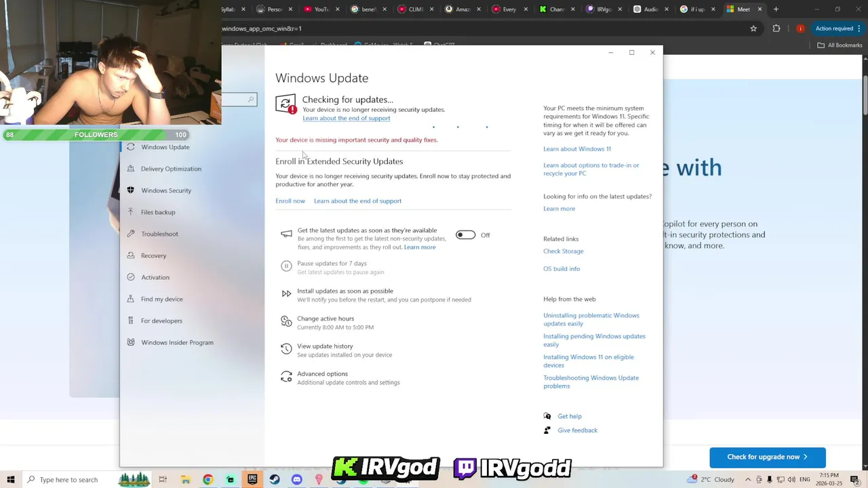Open All Bookmarks folder
The height and width of the screenshot is (488, 868).
coord(840,45)
